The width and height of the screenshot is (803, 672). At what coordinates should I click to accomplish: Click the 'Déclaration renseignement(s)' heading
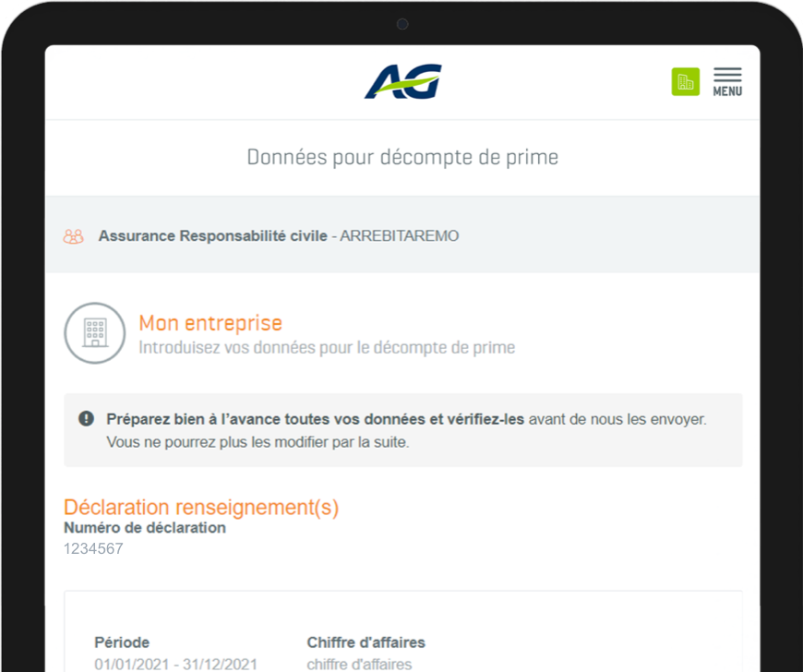click(201, 507)
